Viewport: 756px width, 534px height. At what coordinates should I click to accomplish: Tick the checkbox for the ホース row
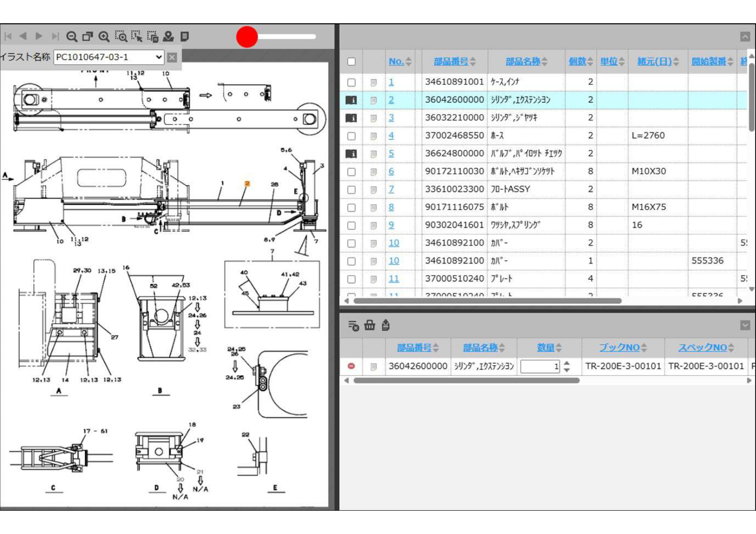(352, 136)
